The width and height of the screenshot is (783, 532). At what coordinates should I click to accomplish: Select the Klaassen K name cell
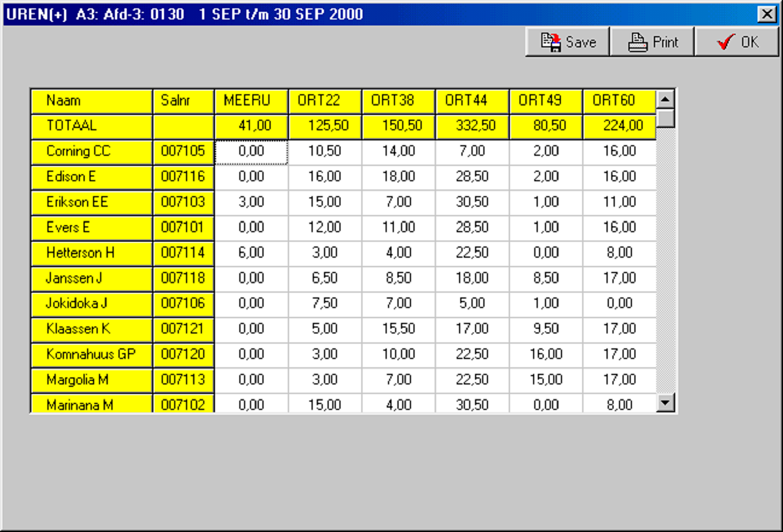92,329
